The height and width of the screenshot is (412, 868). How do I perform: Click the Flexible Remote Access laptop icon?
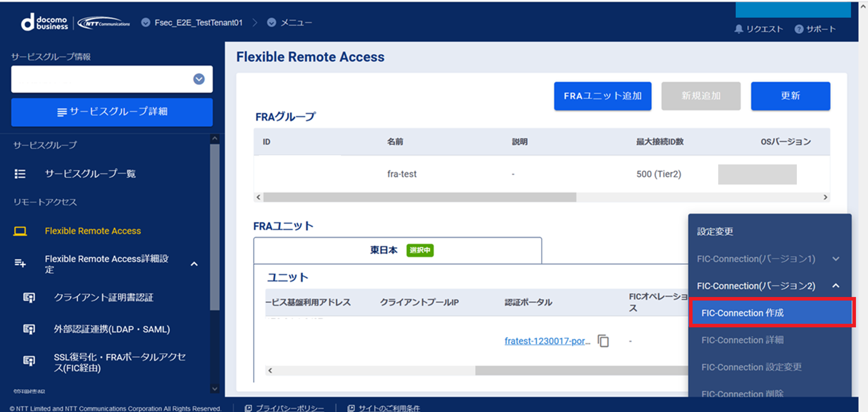(20, 231)
